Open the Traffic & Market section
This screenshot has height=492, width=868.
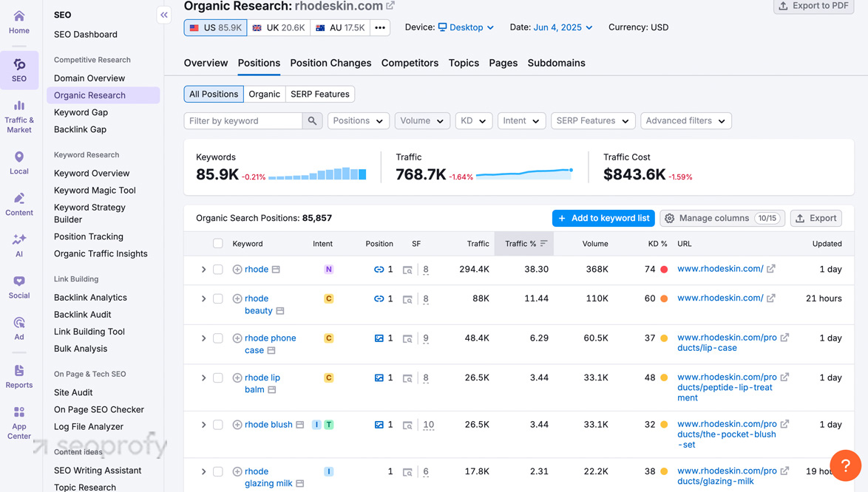click(x=18, y=116)
